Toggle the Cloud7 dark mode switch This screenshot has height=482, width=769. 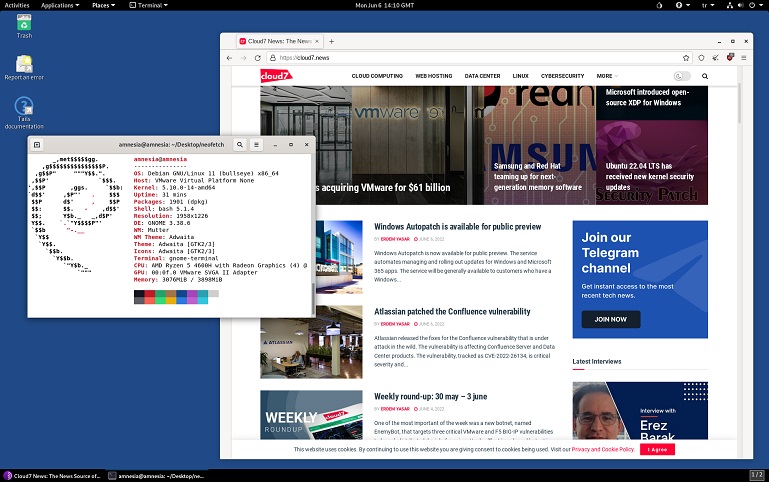(682, 76)
